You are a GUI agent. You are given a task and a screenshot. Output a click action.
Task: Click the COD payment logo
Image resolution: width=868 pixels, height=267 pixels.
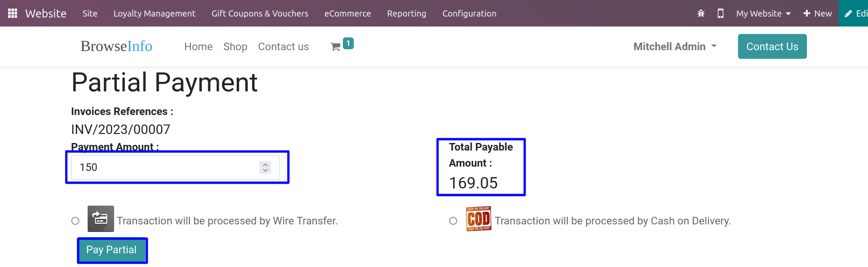point(479,219)
